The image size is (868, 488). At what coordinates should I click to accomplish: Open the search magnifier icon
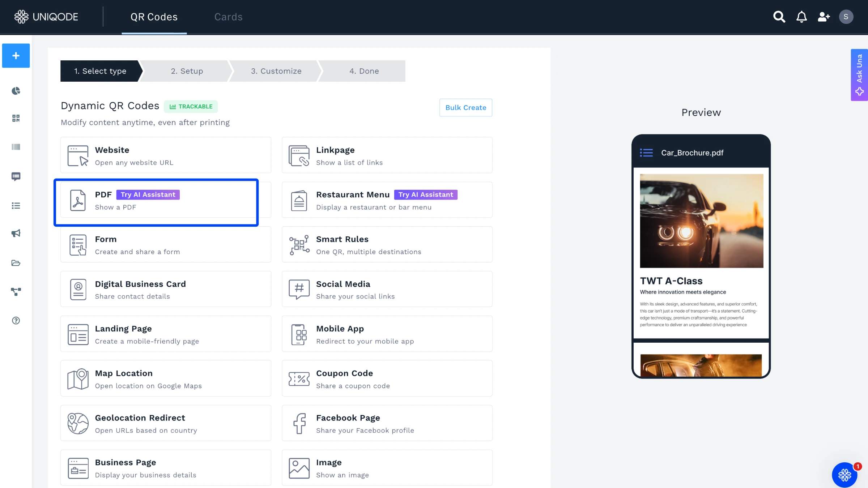(779, 17)
